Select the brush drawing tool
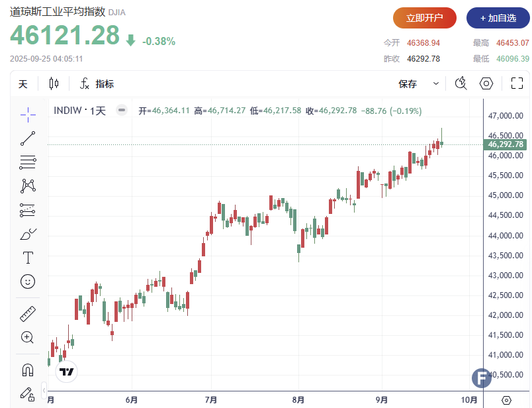Screen dimensions: 532x408 [x=28, y=234]
